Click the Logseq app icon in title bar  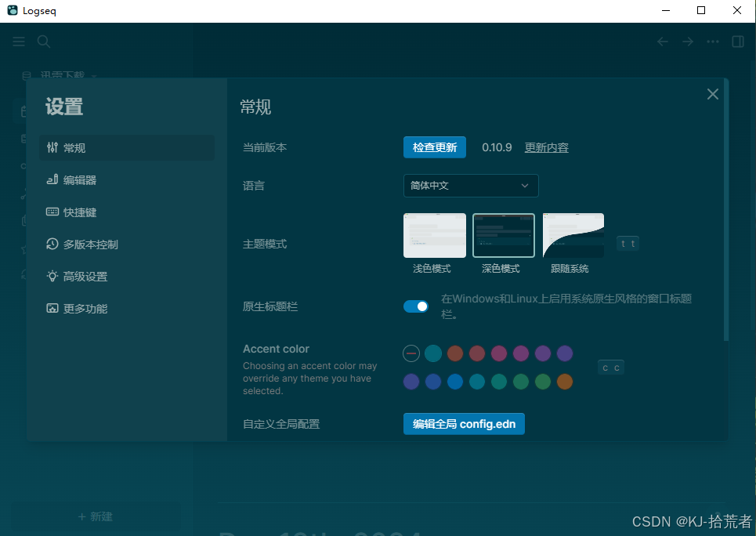point(13,10)
